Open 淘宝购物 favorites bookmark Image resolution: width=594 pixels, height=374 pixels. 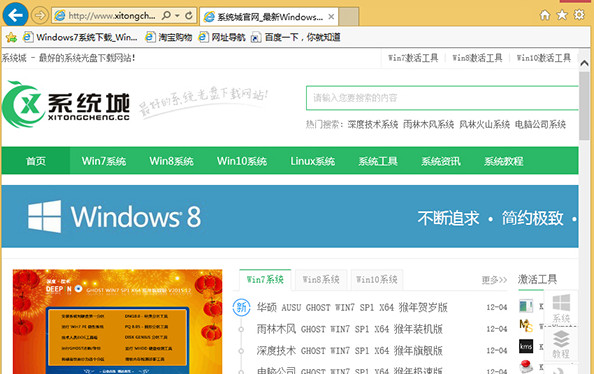pos(169,37)
